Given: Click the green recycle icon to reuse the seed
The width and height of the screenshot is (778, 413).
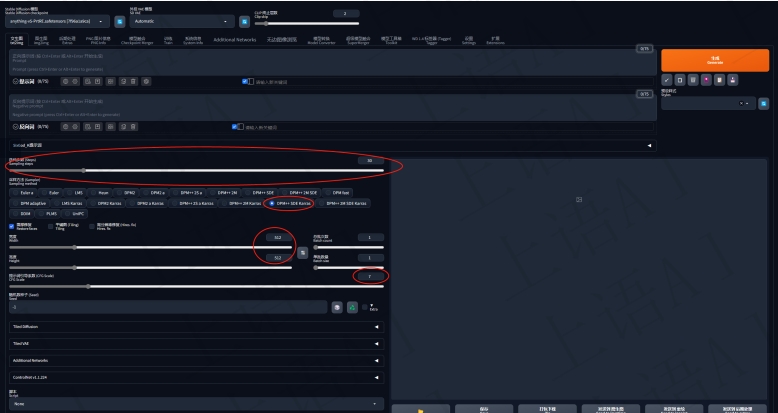Looking at the screenshot, I should pyautogui.click(x=353, y=307).
